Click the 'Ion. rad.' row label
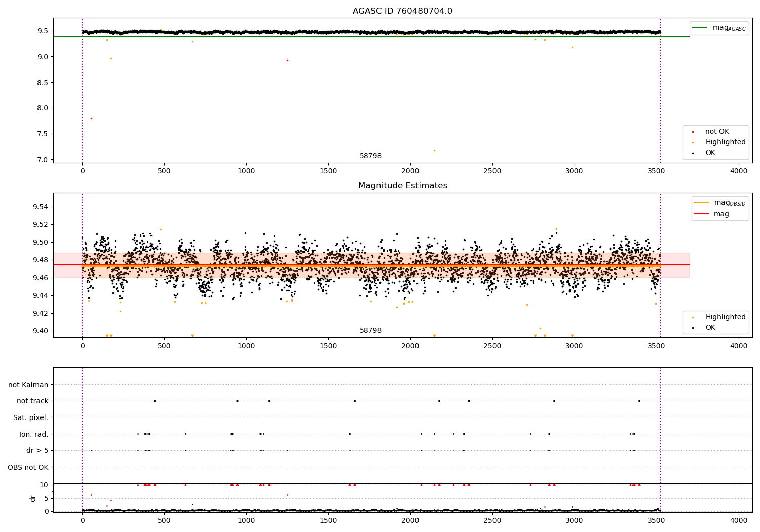 pos(34,434)
